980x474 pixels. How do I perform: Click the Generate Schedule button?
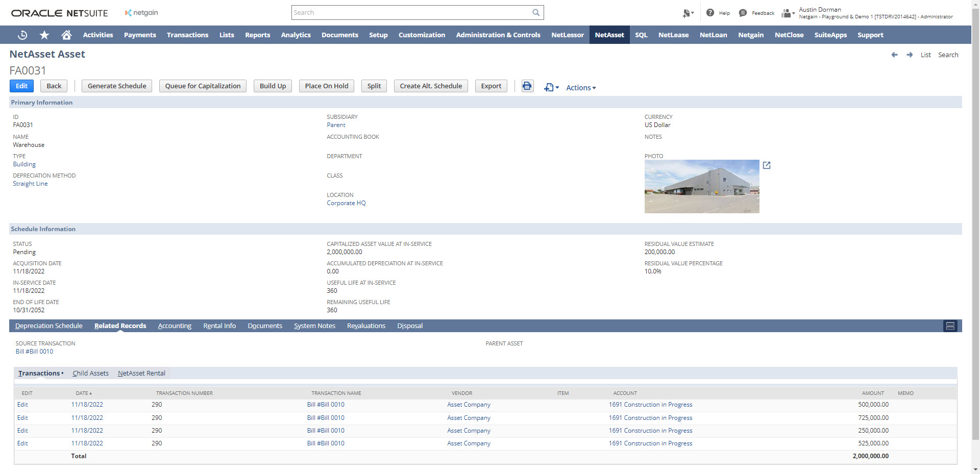pos(116,86)
